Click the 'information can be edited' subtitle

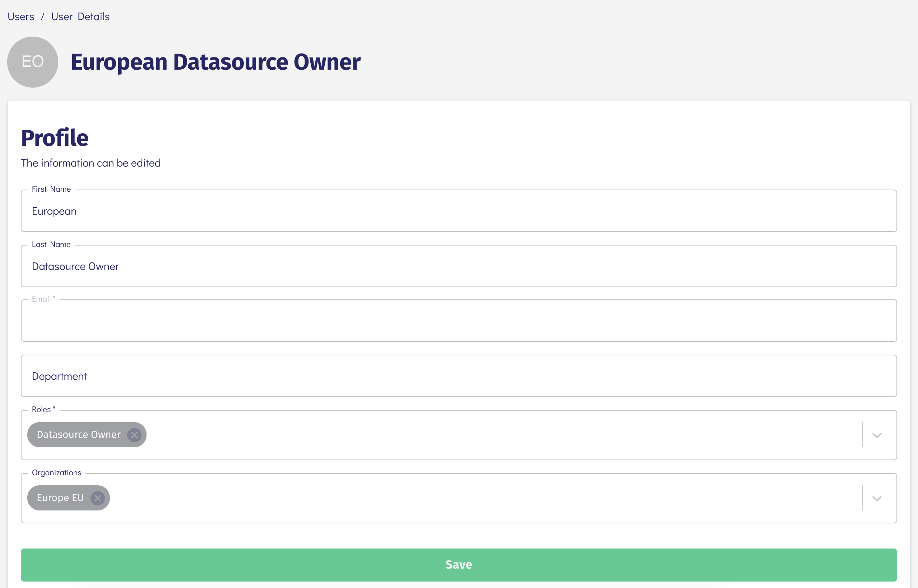(91, 163)
